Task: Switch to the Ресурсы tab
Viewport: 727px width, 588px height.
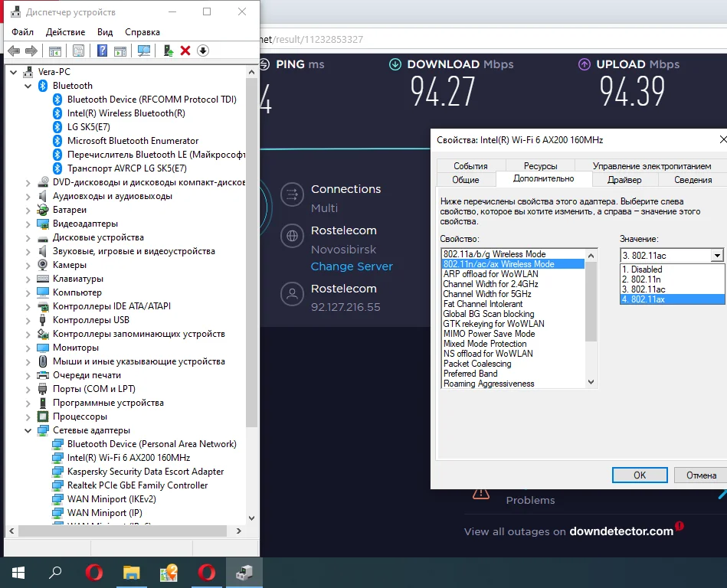Action: point(540,166)
